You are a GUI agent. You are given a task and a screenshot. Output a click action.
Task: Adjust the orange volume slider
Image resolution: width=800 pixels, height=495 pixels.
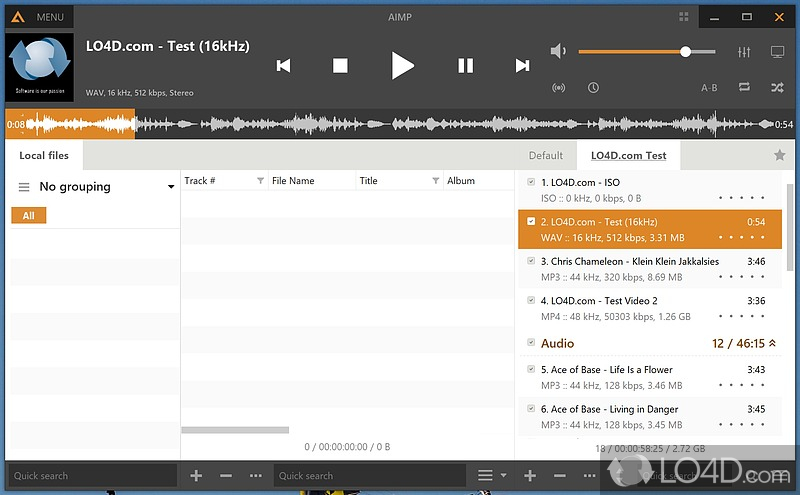[x=647, y=52]
